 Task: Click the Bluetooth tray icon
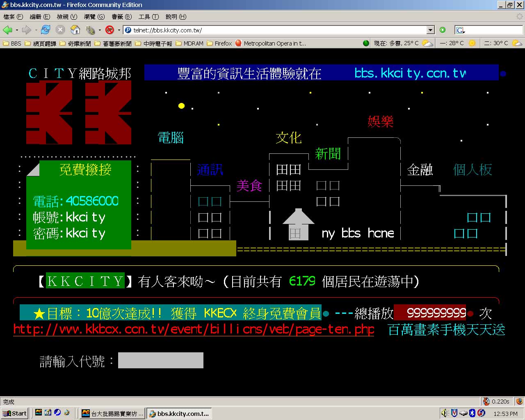[472, 413]
